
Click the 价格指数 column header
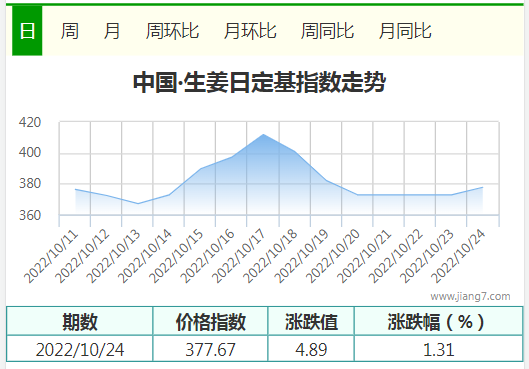pos(211,321)
